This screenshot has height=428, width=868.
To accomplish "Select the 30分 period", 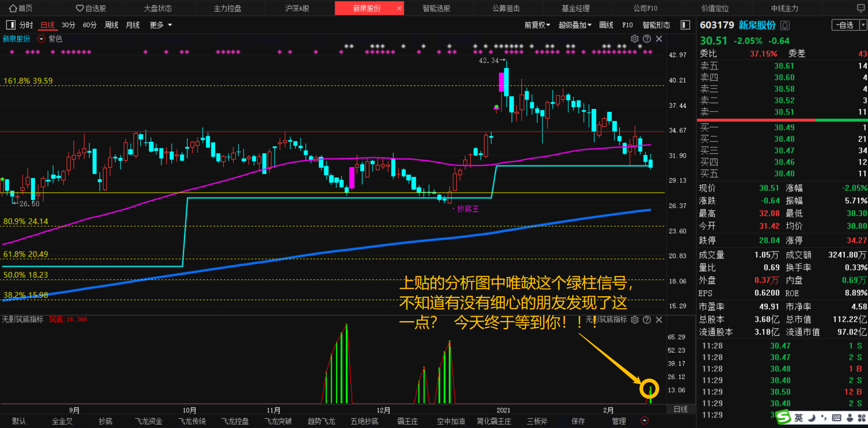I will [x=69, y=25].
